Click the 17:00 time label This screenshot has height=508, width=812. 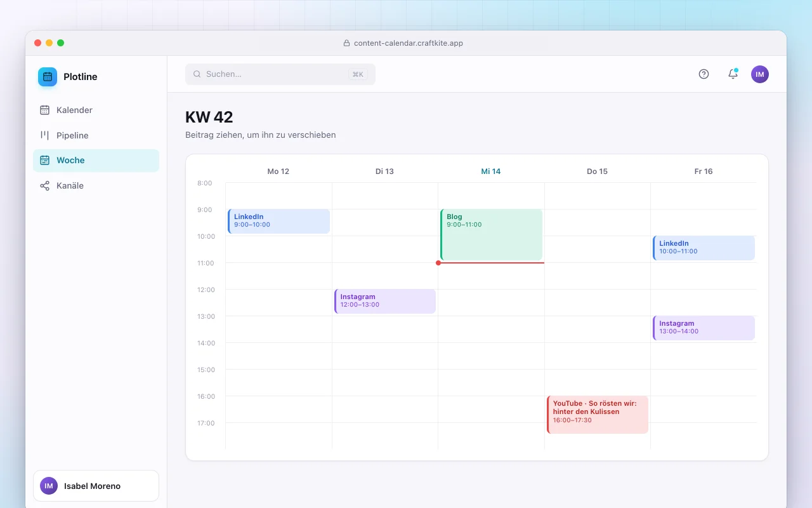[x=206, y=423]
